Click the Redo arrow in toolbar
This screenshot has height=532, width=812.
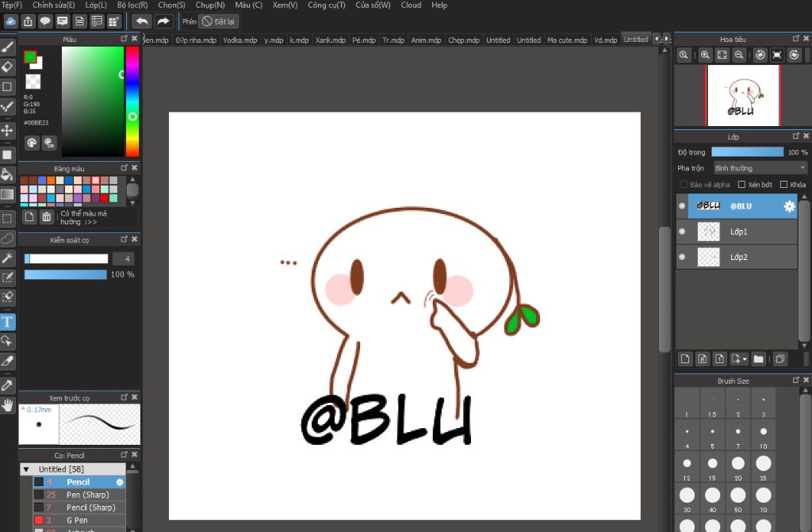point(163,21)
